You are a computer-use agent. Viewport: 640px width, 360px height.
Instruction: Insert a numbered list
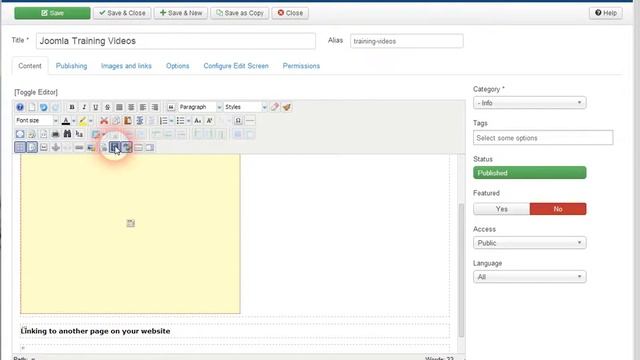163,121
